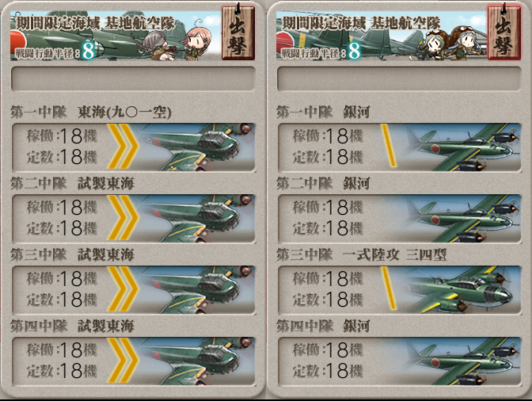
Task: Click the right base's empty name bar
Action: click(x=399, y=78)
